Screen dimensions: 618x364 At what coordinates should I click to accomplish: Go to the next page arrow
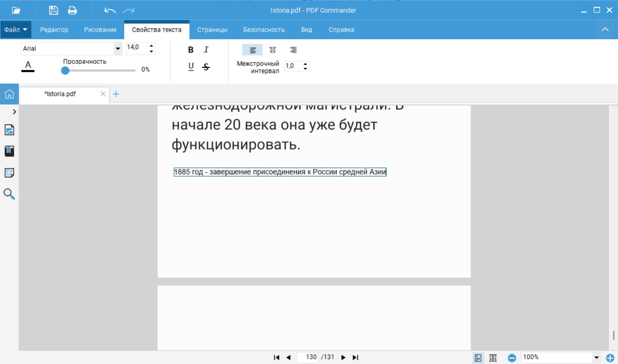coord(343,357)
